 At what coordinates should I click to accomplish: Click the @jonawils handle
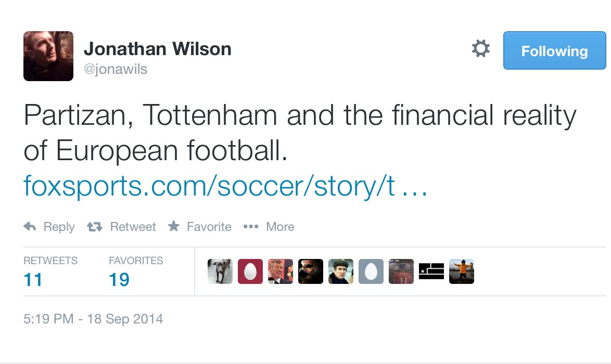point(115,69)
